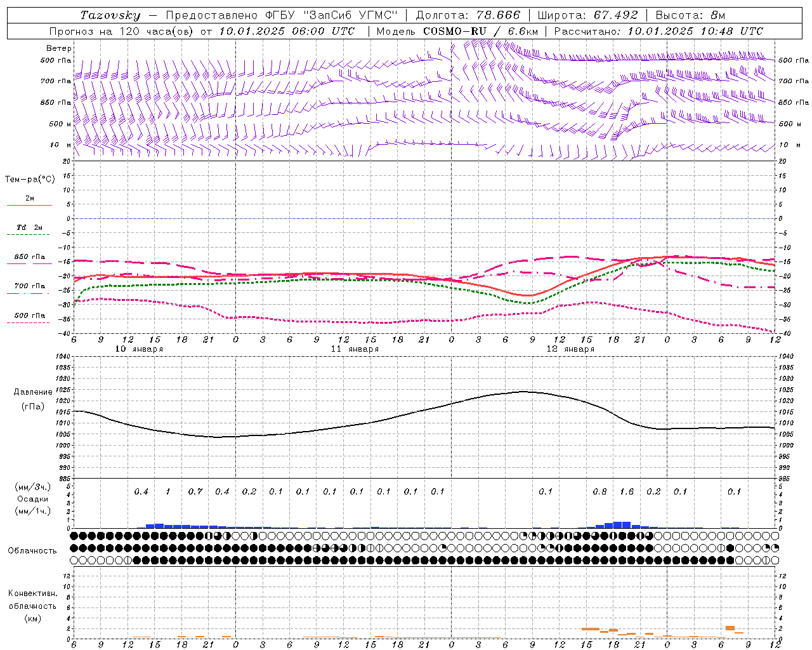
Task: Click the elevation label Высота: 8м
Action: [x=690, y=15]
